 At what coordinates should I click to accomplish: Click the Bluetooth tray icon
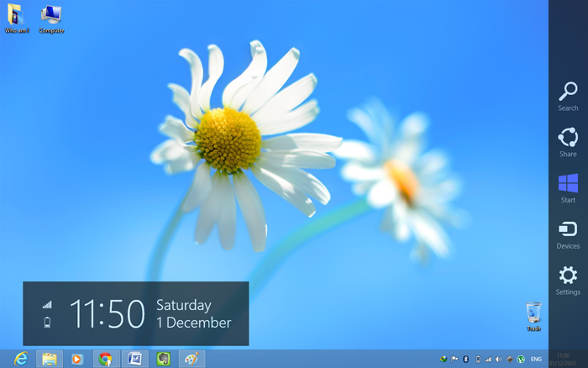pos(465,359)
